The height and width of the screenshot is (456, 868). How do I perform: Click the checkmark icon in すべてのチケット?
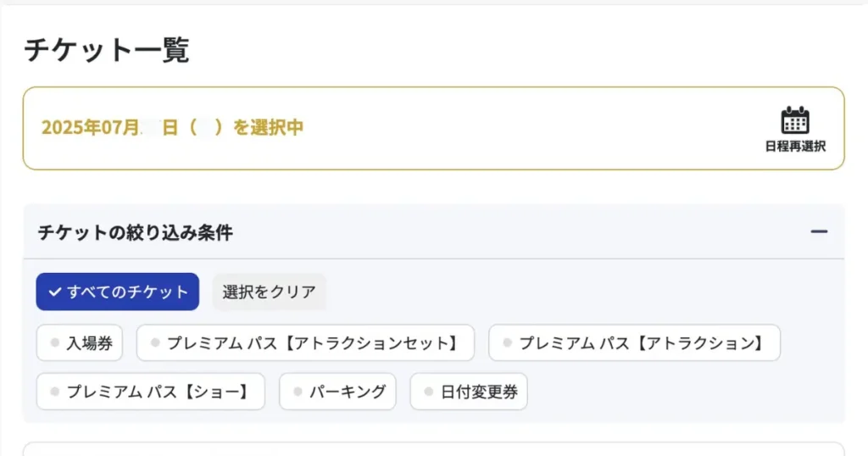point(54,292)
